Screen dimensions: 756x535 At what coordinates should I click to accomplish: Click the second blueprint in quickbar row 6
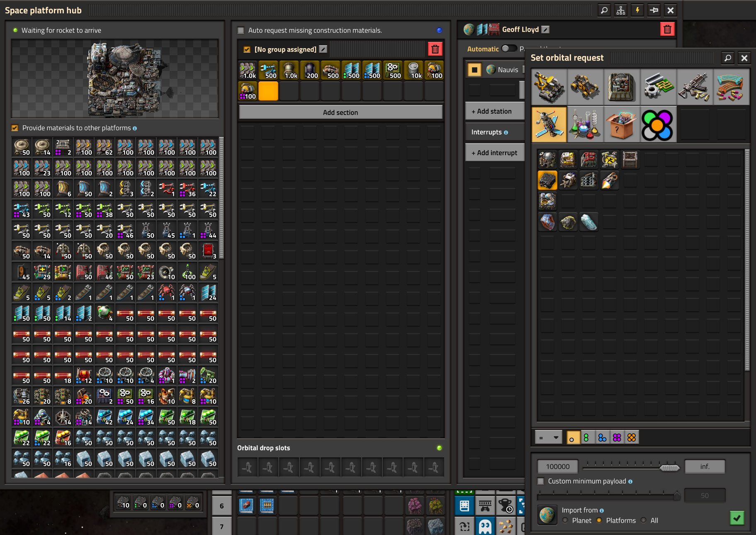(267, 506)
